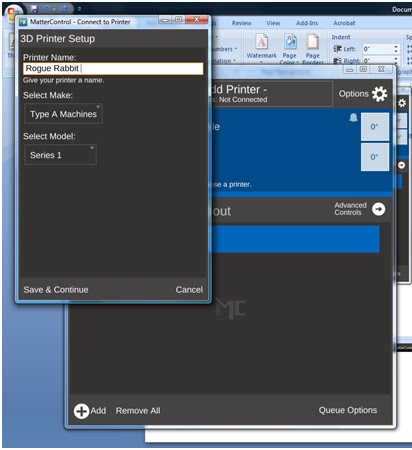Click the Add plus icon
The width and height of the screenshot is (412, 450).
pos(81,411)
